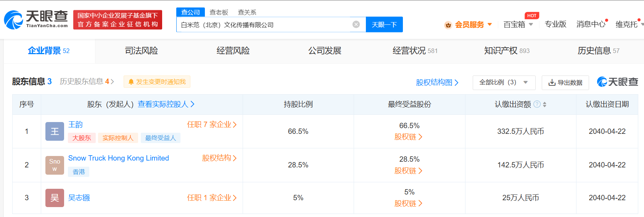644x217 pixels.
Task: Select the 持股比例 column header
Action: [x=298, y=104]
